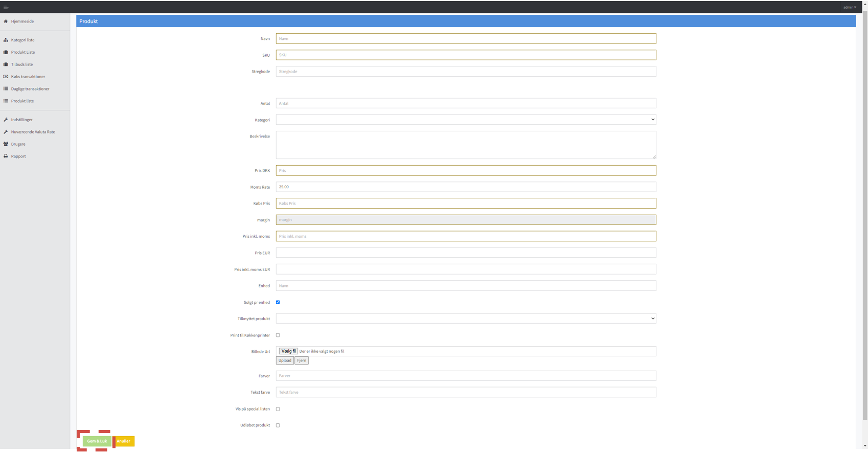The width and height of the screenshot is (868, 453).
Task: Click the home icon beside Hjemmeside
Action: (x=6, y=21)
